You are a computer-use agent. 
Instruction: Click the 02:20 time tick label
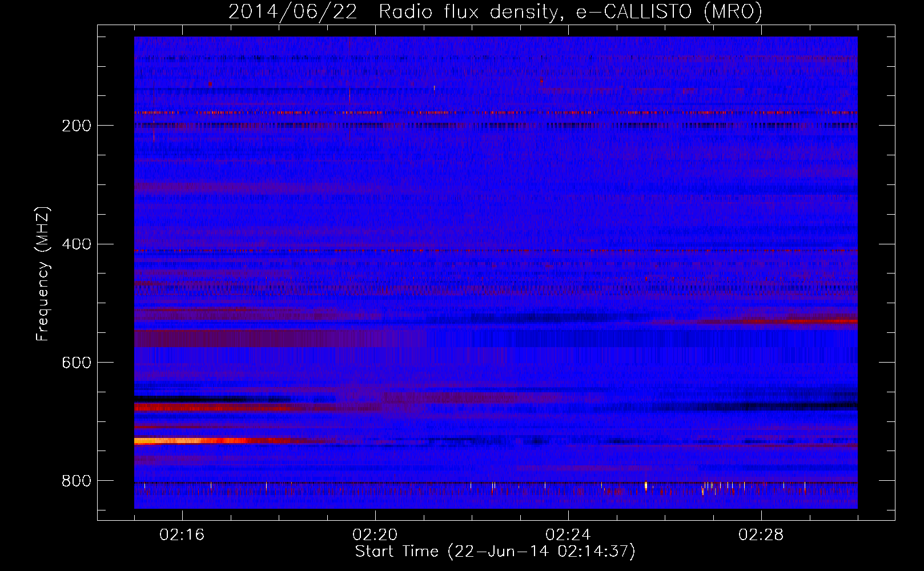(375, 535)
